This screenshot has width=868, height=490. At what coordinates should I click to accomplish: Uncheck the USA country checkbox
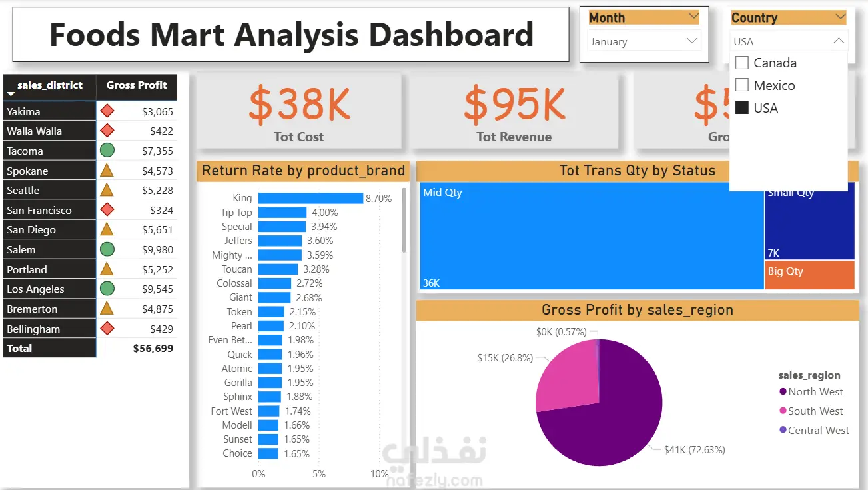741,107
